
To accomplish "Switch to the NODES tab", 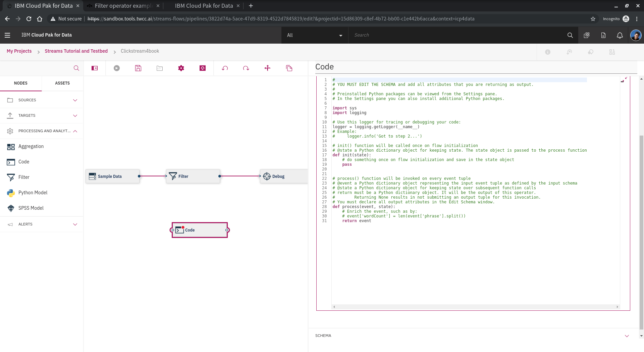I will pos(21,83).
